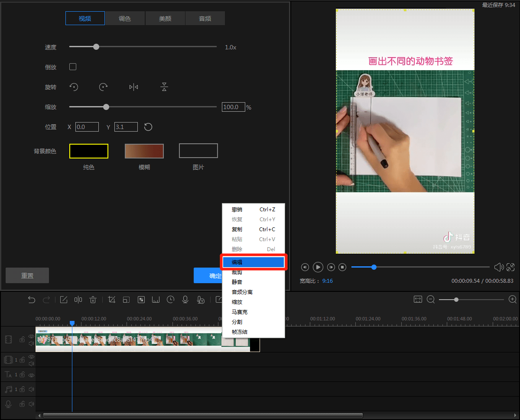Toggle lock on the music track

(22, 389)
